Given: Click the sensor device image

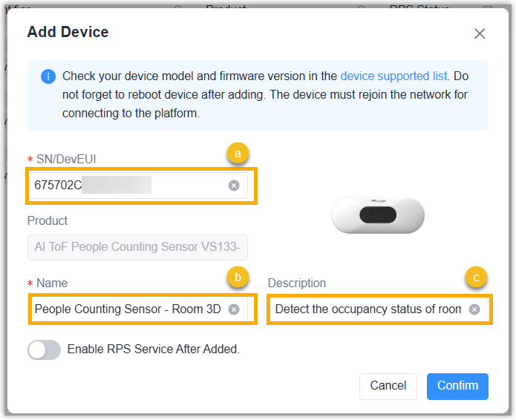Looking at the screenshot, I should (x=378, y=215).
